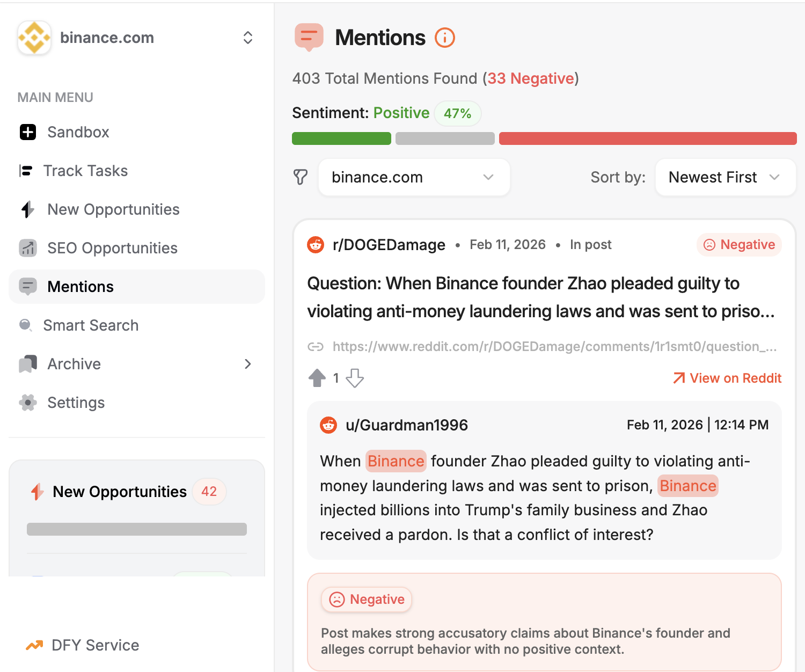This screenshot has width=805, height=672.
Task: Click the Smart Search magnifier icon
Action: click(x=26, y=325)
